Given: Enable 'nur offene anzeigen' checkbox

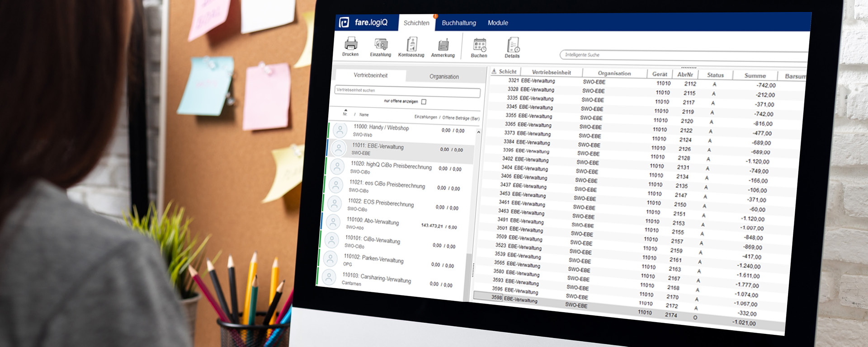Looking at the screenshot, I should [424, 102].
